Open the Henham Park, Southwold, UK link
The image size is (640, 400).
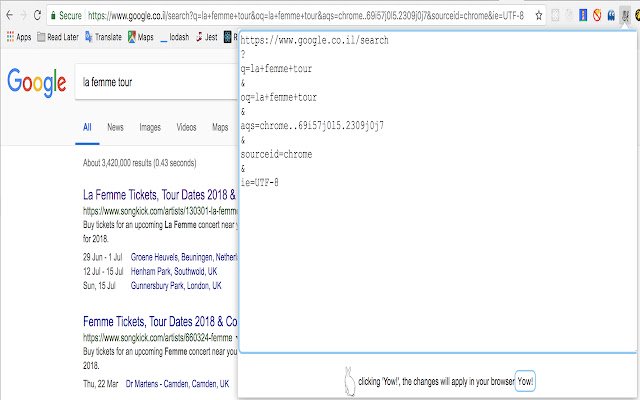pos(174,271)
